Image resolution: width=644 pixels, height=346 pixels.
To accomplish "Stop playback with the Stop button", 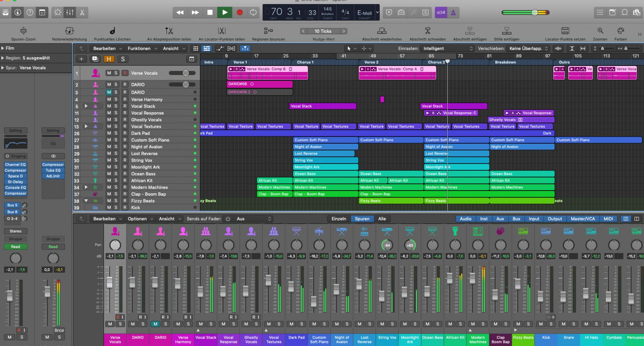I will coord(210,12).
